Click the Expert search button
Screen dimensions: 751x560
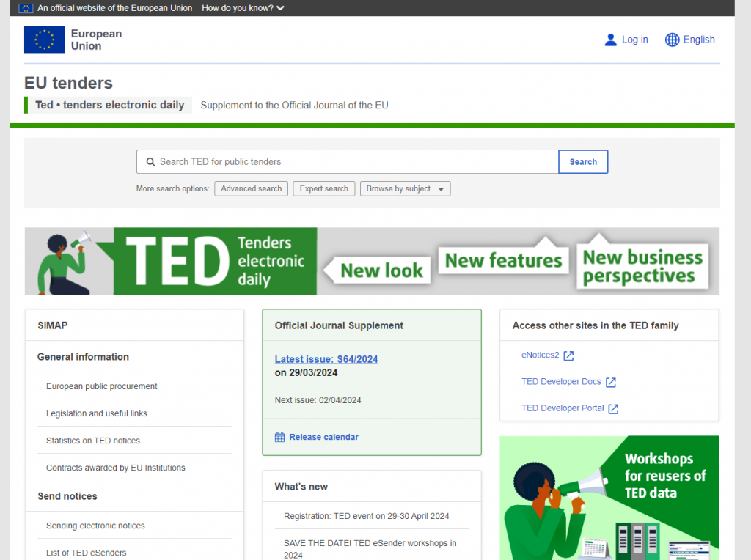[324, 188]
